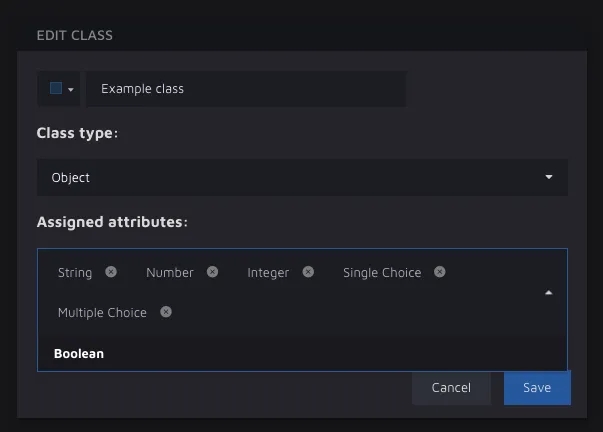The image size is (603, 432).
Task: Click the String tag label
Action: [x=75, y=272]
